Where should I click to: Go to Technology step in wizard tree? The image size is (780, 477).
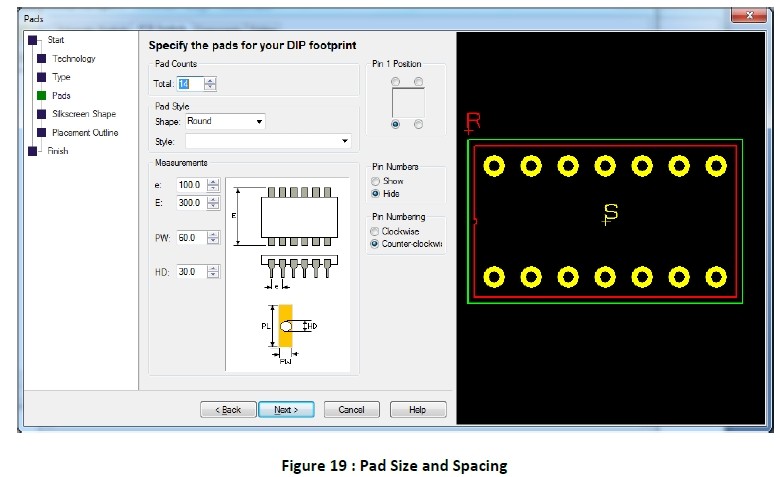pos(73,58)
